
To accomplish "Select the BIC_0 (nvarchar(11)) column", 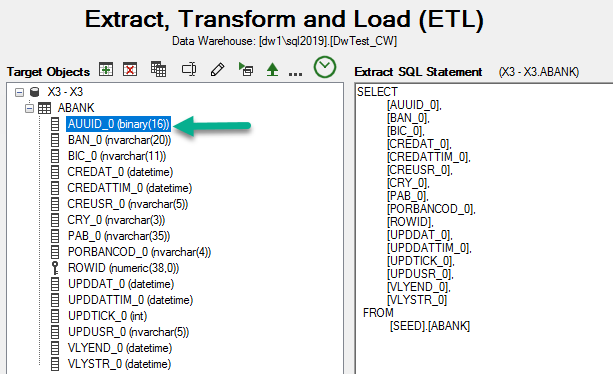I will (x=117, y=156).
